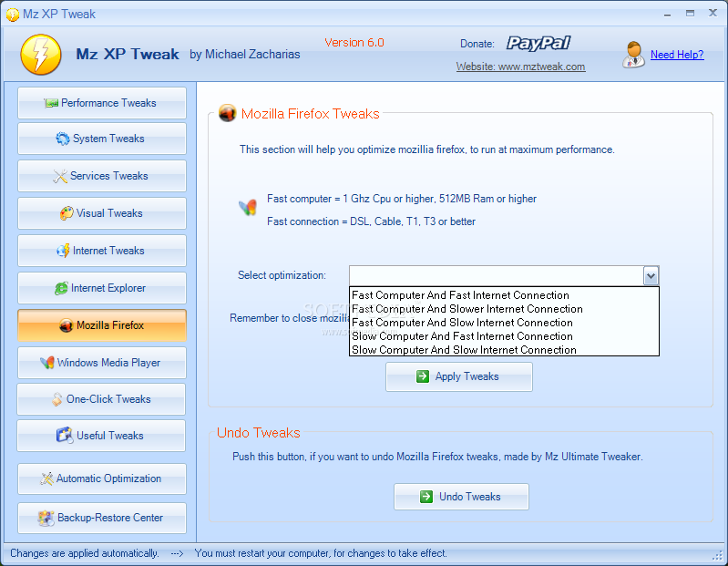
Task: Click the Firefox icon beside section heading
Action: point(228,113)
